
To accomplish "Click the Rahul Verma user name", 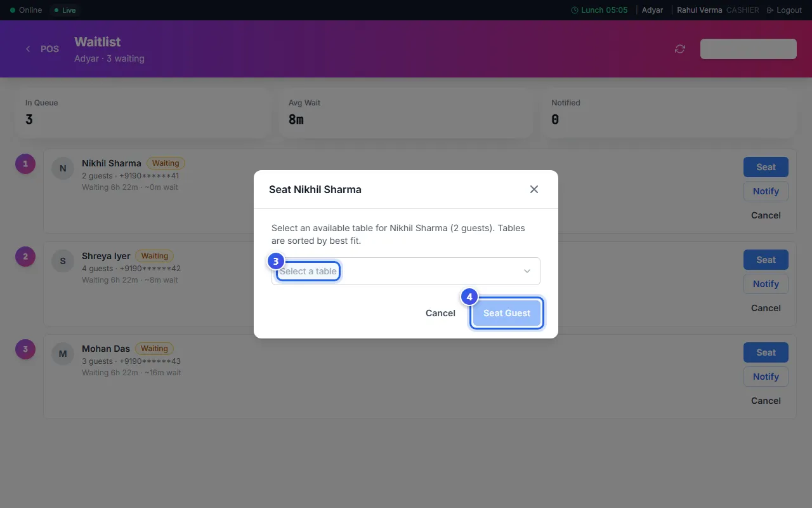I will (x=699, y=10).
